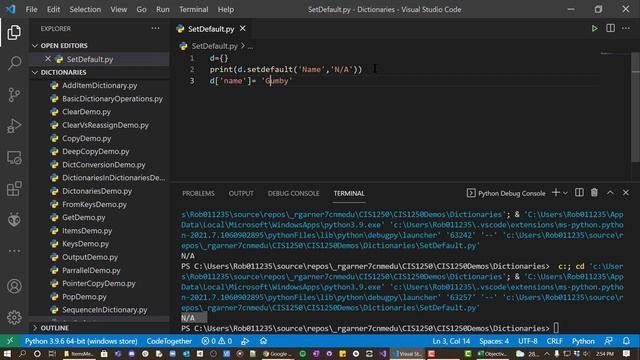Open the Run and Debug view
The image size is (640, 360).
click(x=14, y=126)
